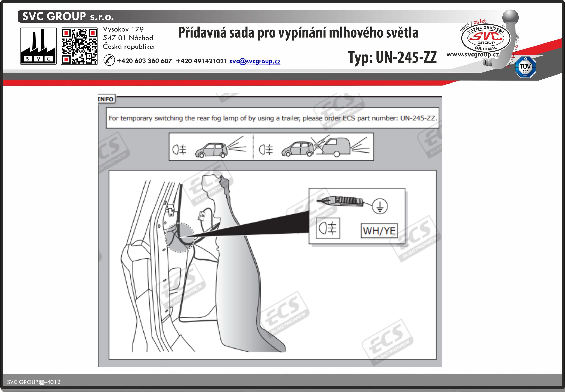Click the phone number +420 603 360 607
The height and width of the screenshot is (392, 565).
pyautogui.click(x=144, y=61)
